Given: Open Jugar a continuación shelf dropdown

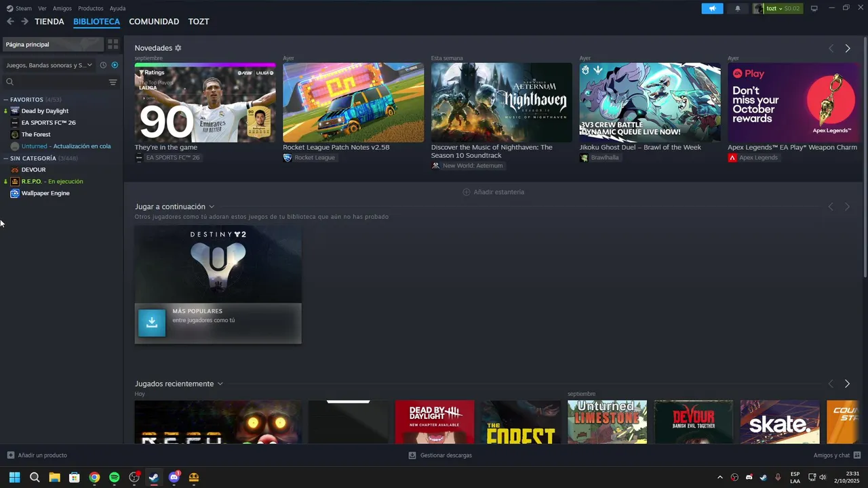Looking at the screenshot, I should [x=212, y=207].
